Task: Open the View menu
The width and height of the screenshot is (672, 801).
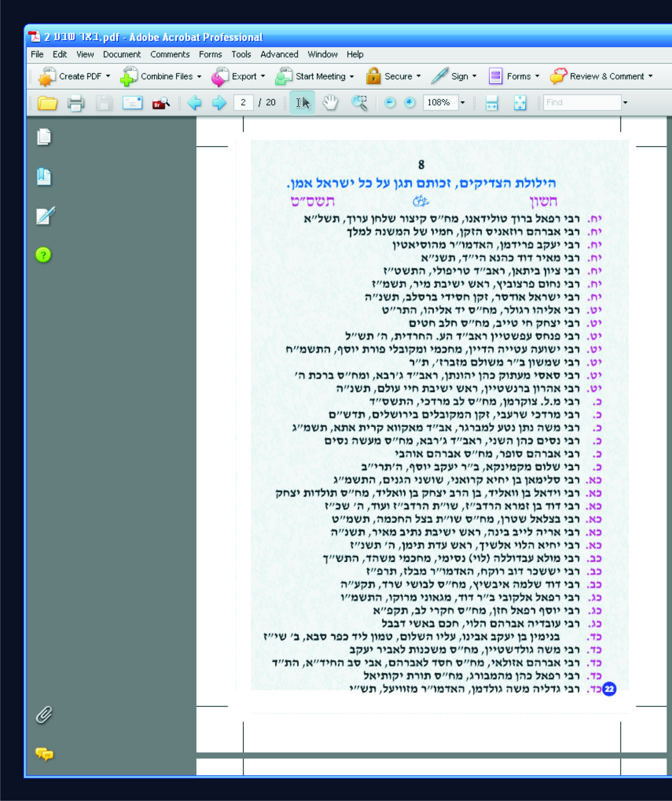Action: 85,54
